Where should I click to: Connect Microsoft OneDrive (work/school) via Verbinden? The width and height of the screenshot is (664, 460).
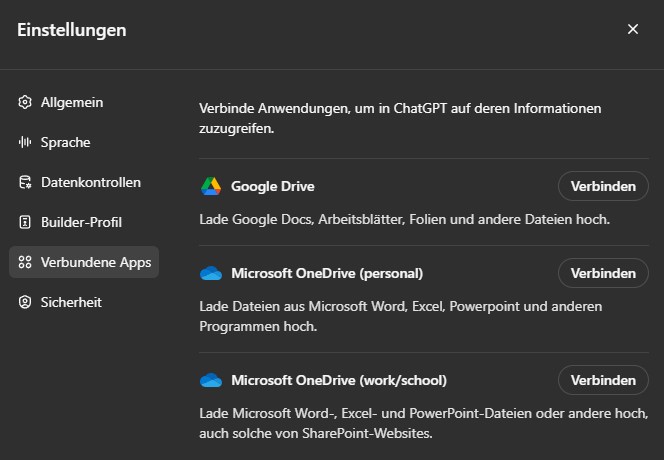pos(603,380)
